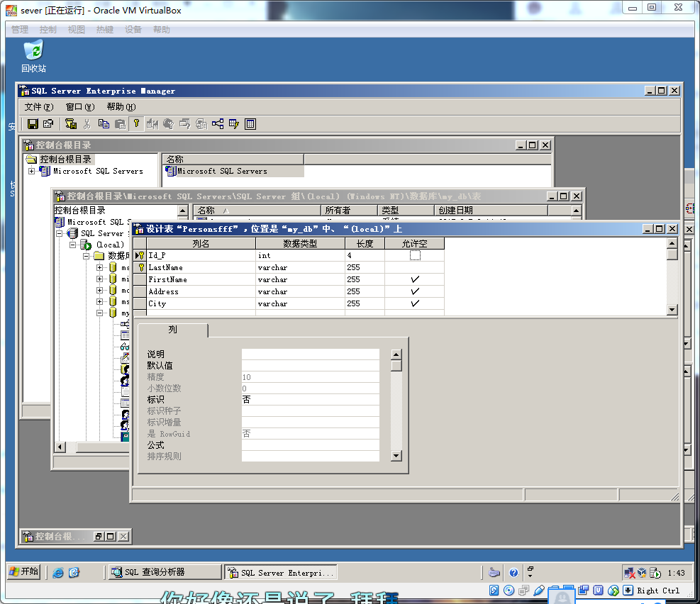Expand the 'mi' database node

(x=99, y=279)
